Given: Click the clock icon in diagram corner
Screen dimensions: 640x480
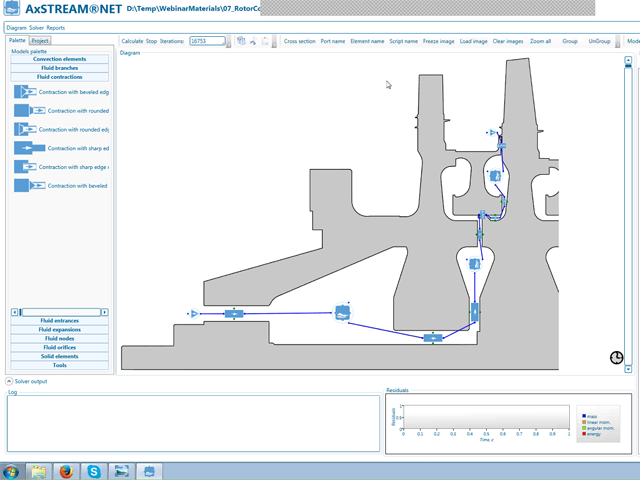Looking at the screenshot, I should pos(616,358).
